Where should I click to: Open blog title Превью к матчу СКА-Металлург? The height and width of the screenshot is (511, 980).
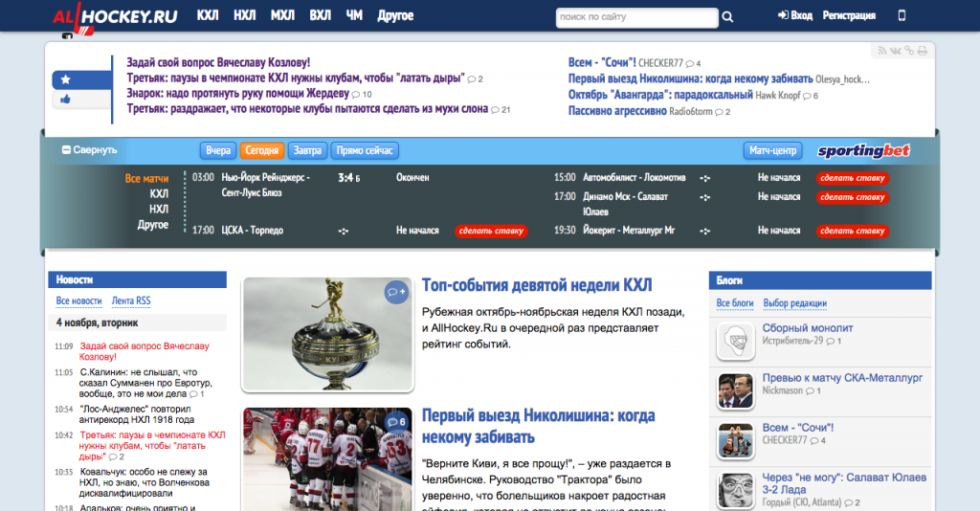pyautogui.click(x=842, y=378)
